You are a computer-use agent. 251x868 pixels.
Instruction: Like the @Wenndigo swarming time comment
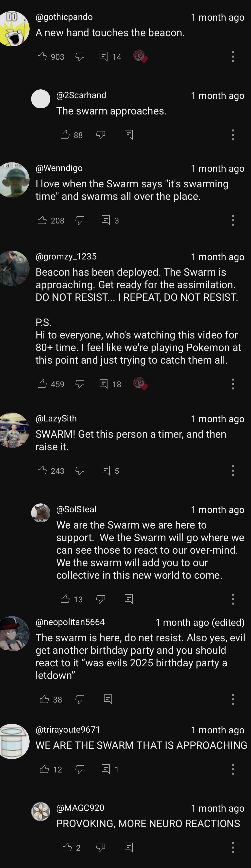click(x=42, y=220)
